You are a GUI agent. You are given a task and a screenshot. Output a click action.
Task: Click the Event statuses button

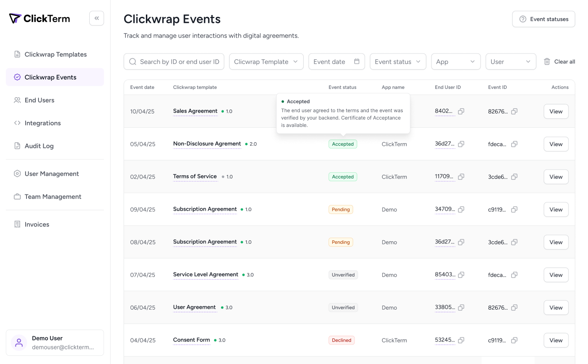(x=543, y=19)
